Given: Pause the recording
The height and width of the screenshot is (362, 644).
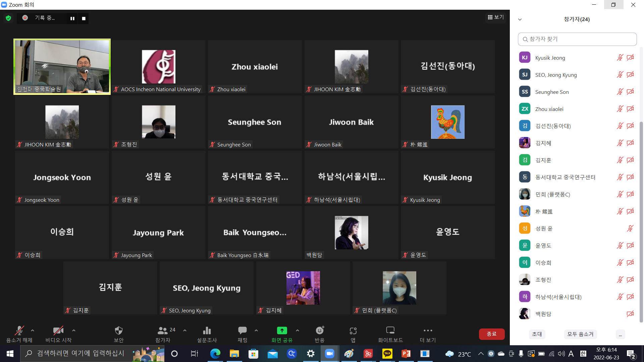Looking at the screenshot, I should coord(72,18).
